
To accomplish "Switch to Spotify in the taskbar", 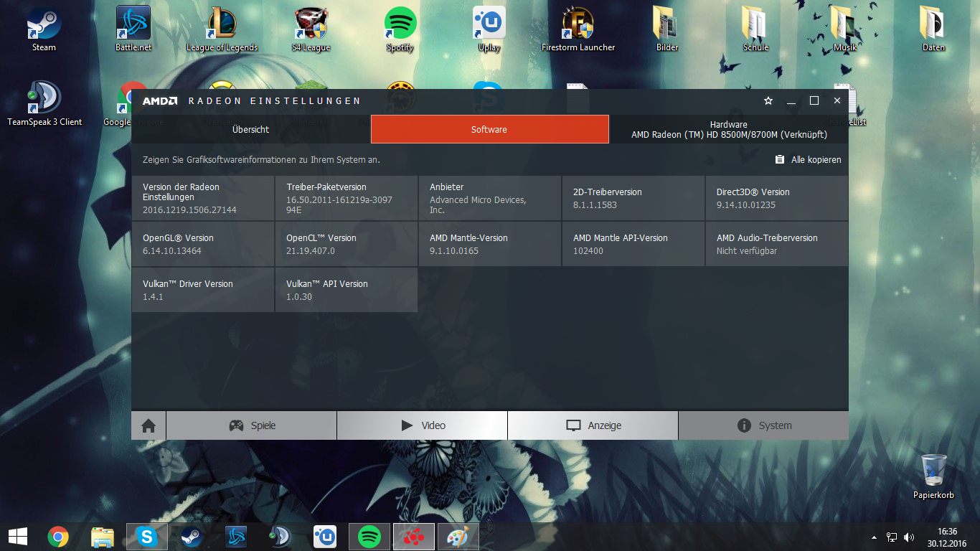I will coord(369,536).
